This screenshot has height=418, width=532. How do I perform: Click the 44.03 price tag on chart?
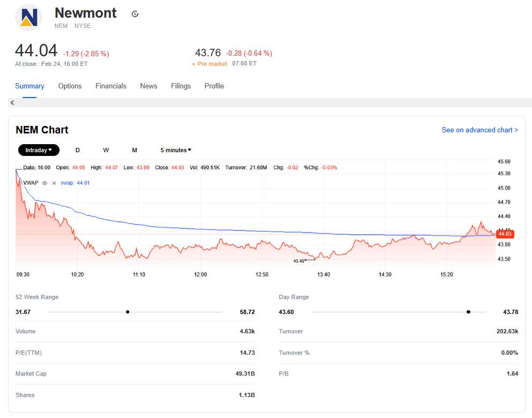[x=505, y=234]
